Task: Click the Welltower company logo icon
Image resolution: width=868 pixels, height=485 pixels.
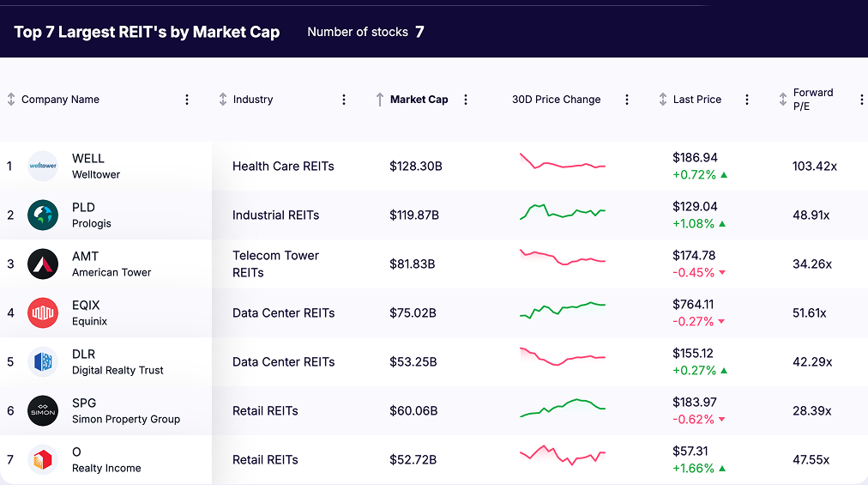Action: coord(42,166)
